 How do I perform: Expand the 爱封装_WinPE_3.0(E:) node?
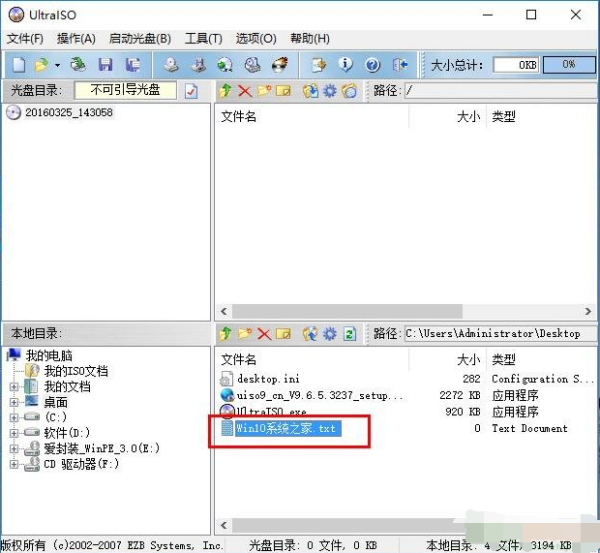[14, 449]
